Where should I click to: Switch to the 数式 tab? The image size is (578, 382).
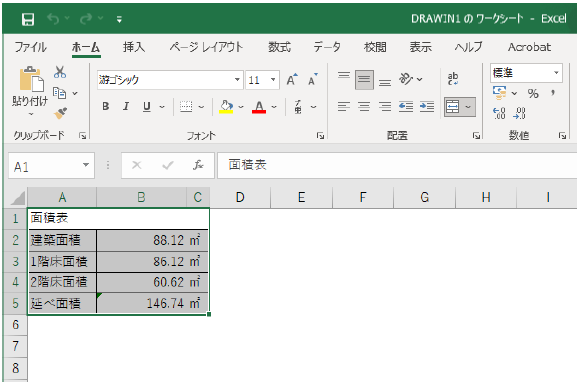279,47
